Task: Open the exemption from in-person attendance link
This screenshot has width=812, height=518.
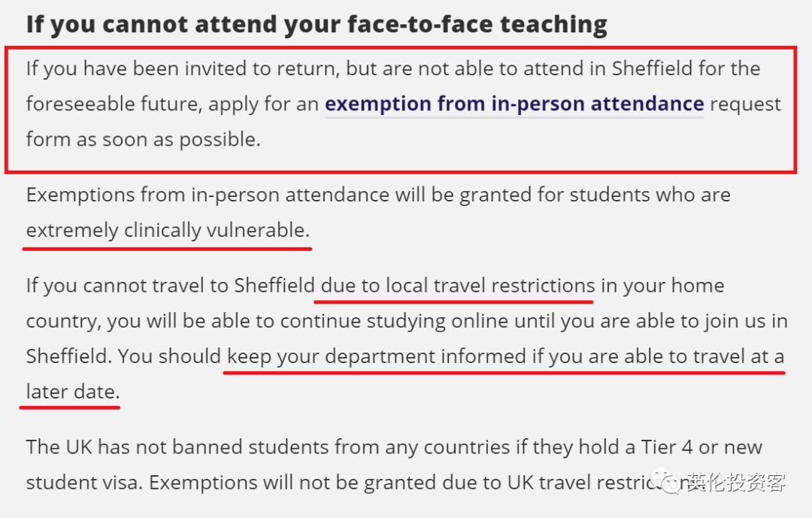Action: (x=514, y=104)
